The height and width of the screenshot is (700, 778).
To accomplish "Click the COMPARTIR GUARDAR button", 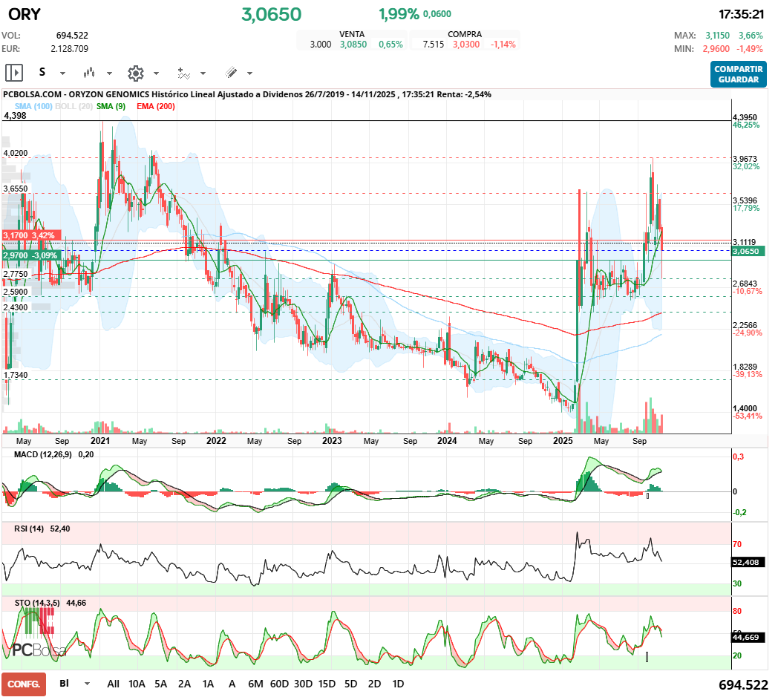I will pyautogui.click(x=737, y=75).
